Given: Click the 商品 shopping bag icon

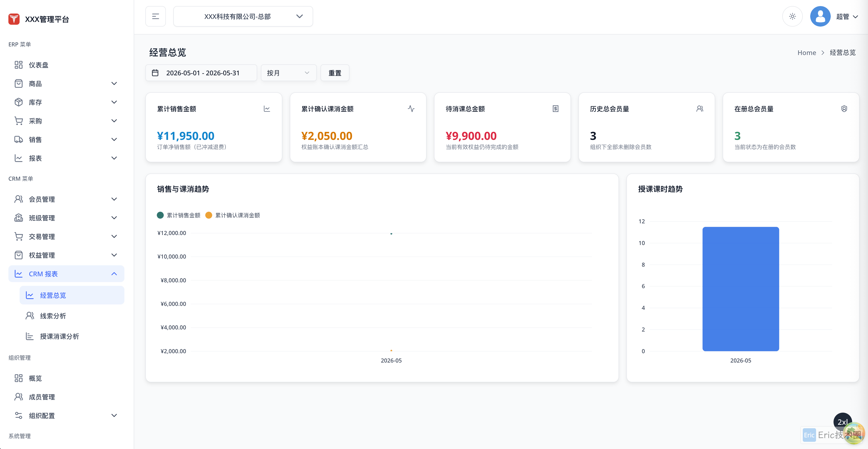Looking at the screenshot, I should pyautogui.click(x=19, y=84).
